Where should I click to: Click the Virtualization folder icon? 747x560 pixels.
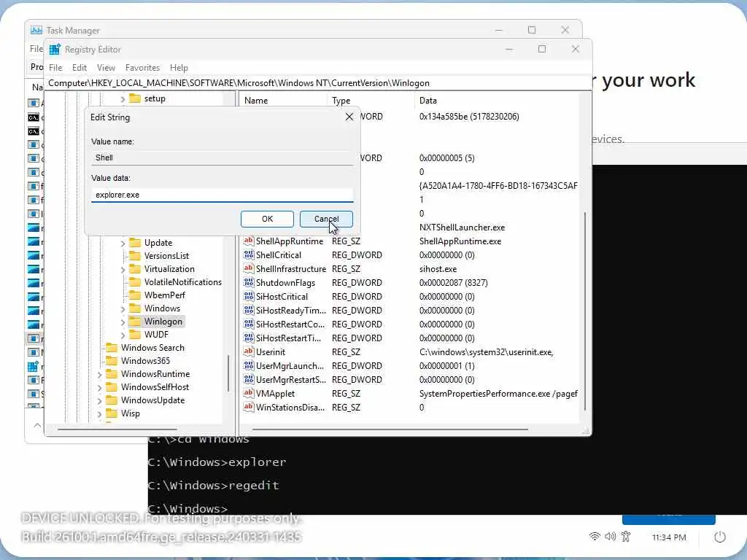point(135,269)
